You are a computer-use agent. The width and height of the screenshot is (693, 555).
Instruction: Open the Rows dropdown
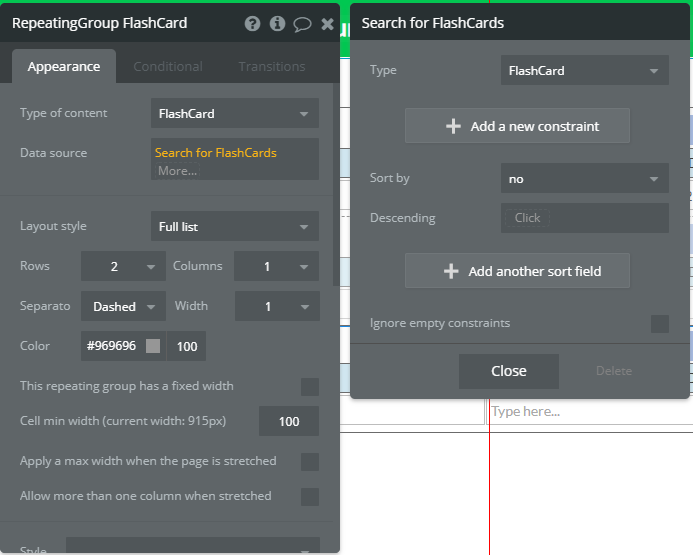(123, 266)
